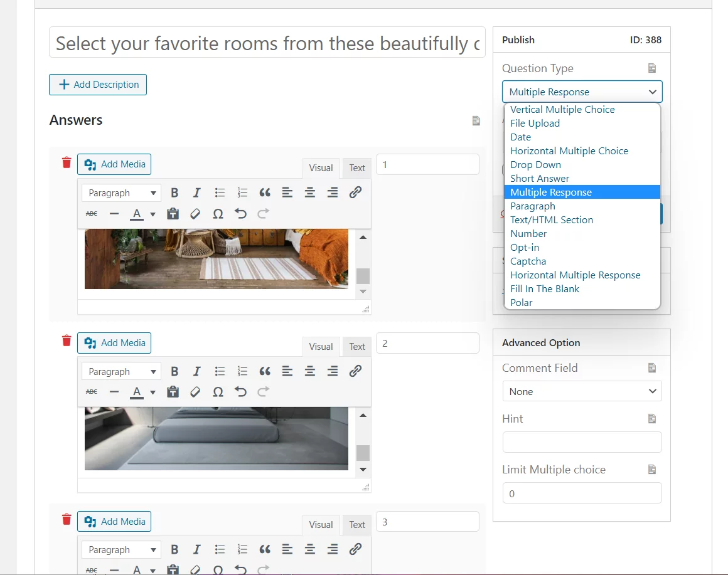
Task: Focus the Hint input field
Action: point(582,442)
